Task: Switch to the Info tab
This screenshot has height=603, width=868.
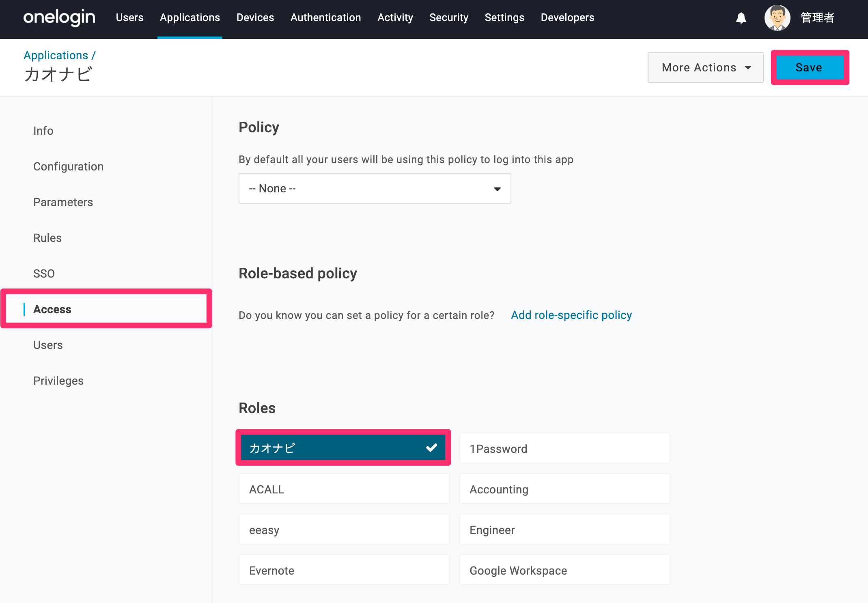Action: [43, 131]
